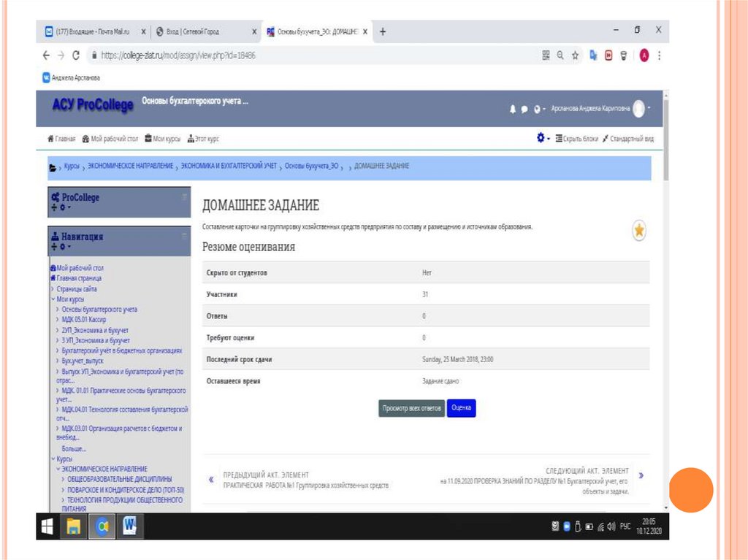Go to breadcrumb ЭКОНОМИКА И БУХГАЛТЕРСКИЙ УЧЕТ
748x560 pixels.
(229, 166)
